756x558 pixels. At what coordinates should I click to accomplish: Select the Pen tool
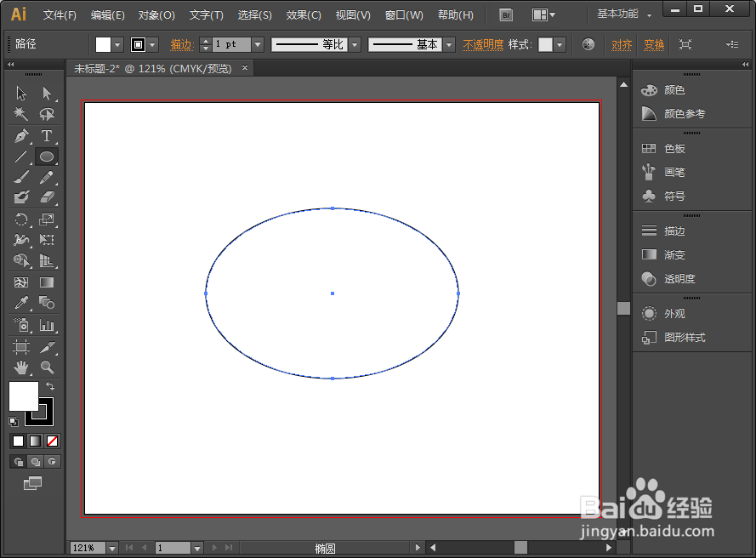(20, 135)
